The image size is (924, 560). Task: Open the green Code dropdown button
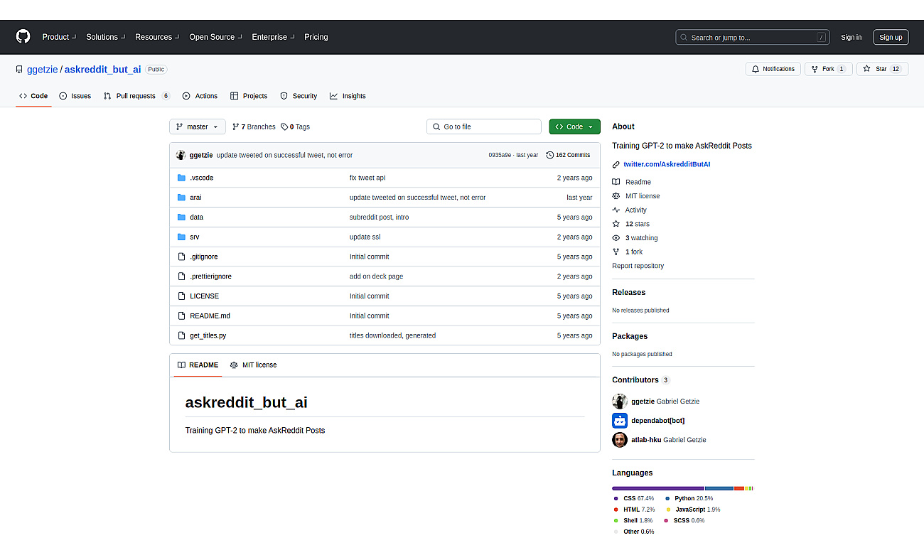pyautogui.click(x=574, y=126)
